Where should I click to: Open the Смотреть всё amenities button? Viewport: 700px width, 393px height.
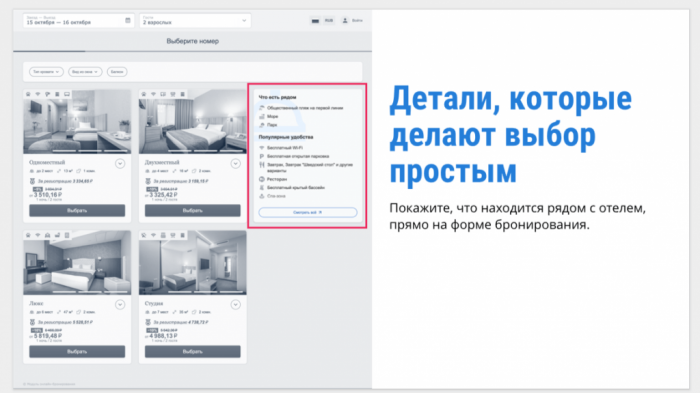tap(308, 213)
